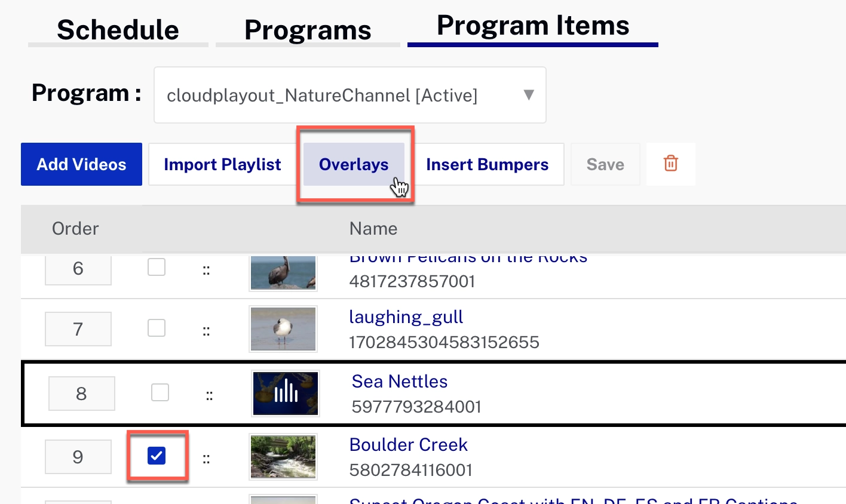Click the drag handle beside Brown Pelicans
Viewport: 846px width, 504px height.
(206, 269)
